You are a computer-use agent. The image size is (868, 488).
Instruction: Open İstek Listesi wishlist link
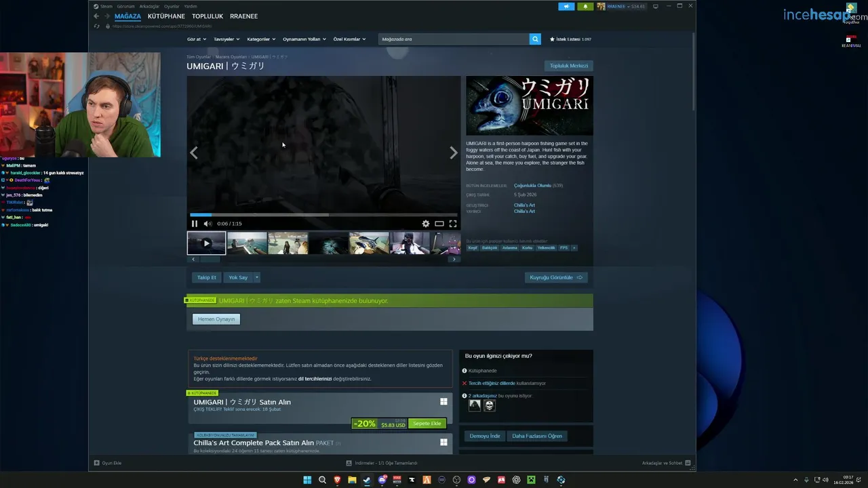pyautogui.click(x=570, y=39)
